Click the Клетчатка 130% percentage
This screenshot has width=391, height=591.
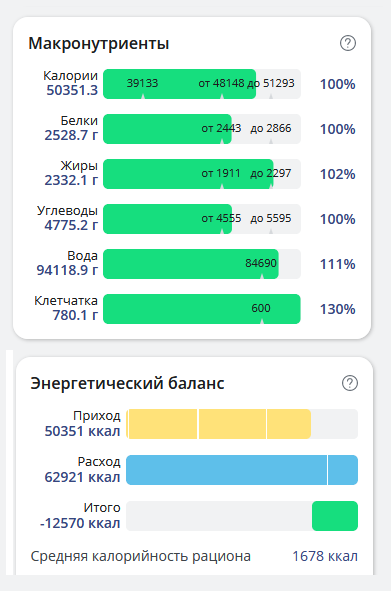pyautogui.click(x=337, y=309)
